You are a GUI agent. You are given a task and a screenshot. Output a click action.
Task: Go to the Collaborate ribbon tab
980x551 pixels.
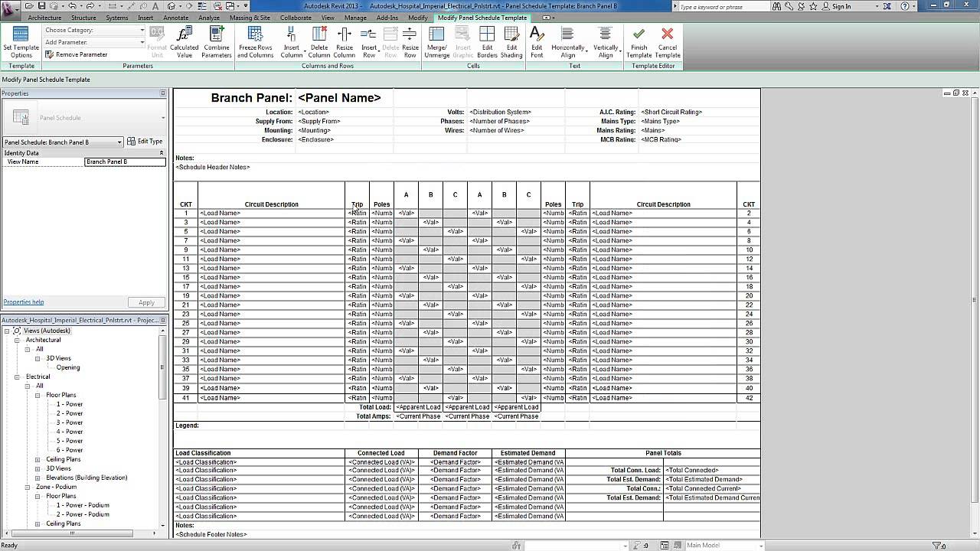click(x=296, y=18)
